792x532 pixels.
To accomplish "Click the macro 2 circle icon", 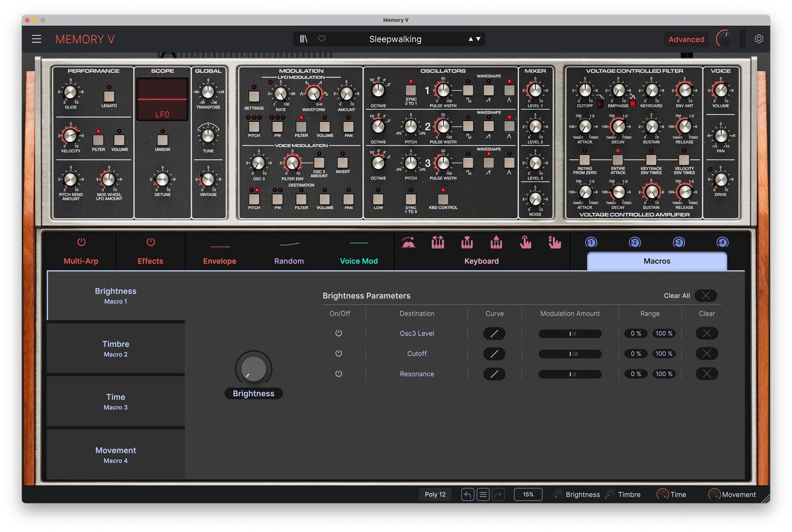I will coord(635,243).
